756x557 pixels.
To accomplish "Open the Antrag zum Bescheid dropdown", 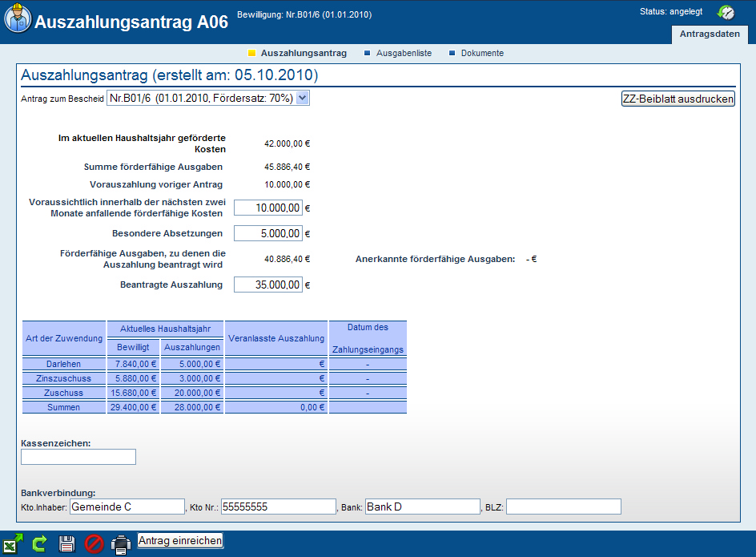I will [x=207, y=98].
